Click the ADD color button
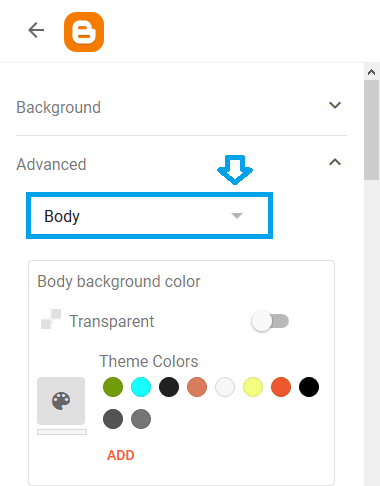The height and width of the screenshot is (486, 380). pos(121,455)
